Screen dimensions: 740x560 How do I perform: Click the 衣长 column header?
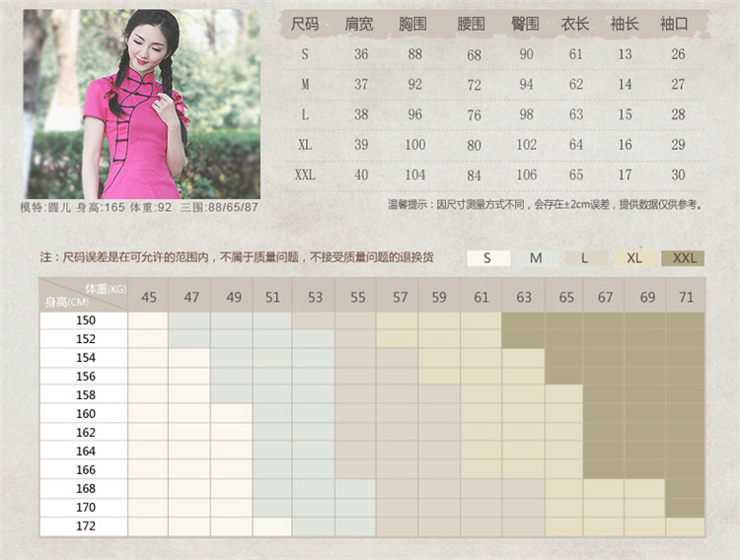point(575,24)
